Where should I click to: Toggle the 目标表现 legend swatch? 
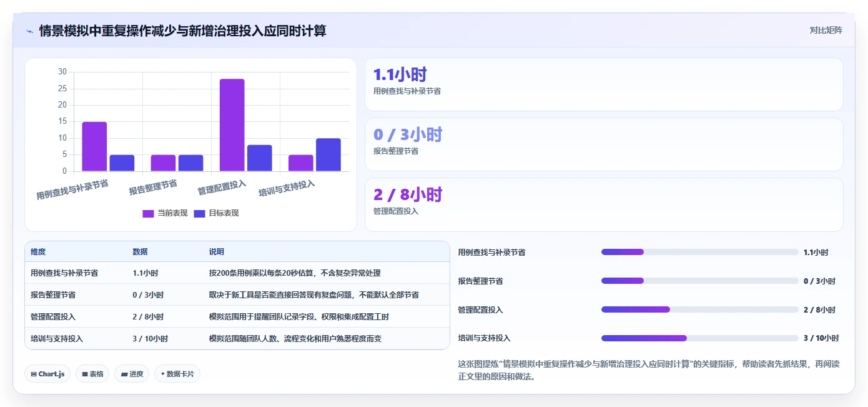pos(199,213)
